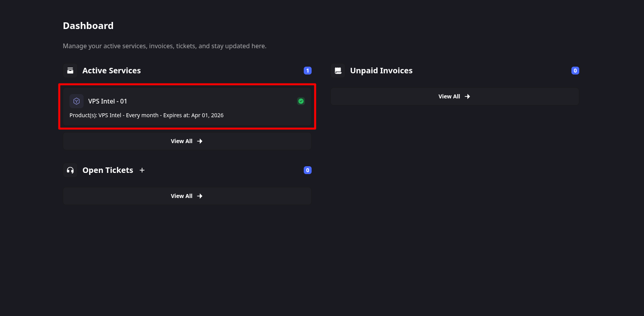Open the VPS Intel - 01 service card
This screenshot has height=316, width=644.
coord(187,106)
